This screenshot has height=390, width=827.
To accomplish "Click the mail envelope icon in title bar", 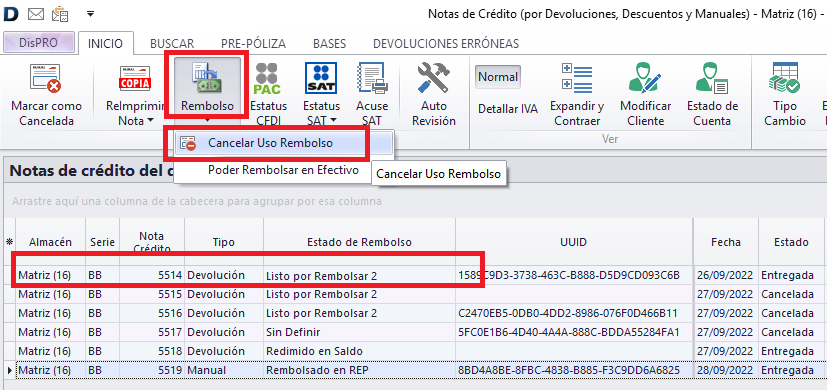I will (x=36, y=14).
